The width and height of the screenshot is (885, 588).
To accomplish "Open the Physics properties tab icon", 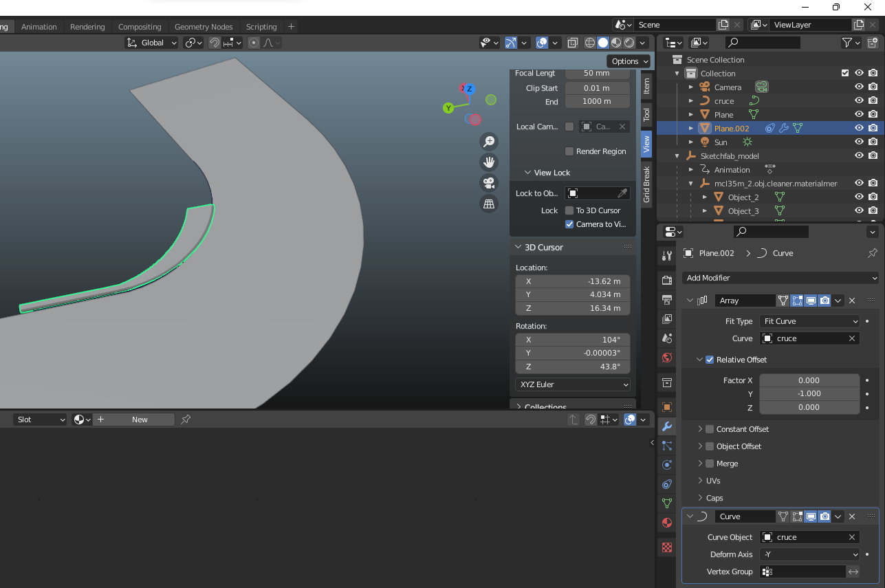I will coord(666,465).
